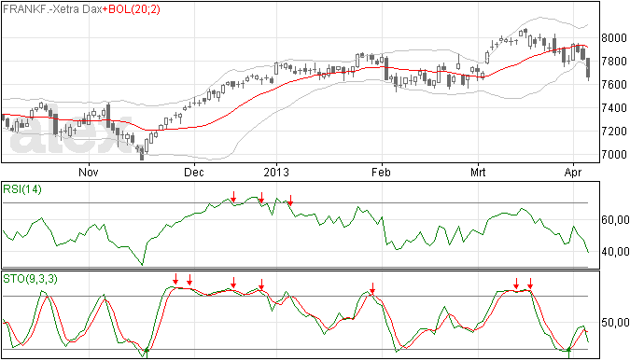Click the Feb date axis label
Viewport: 644px width, 361px height.
pyautogui.click(x=381, y=172)
